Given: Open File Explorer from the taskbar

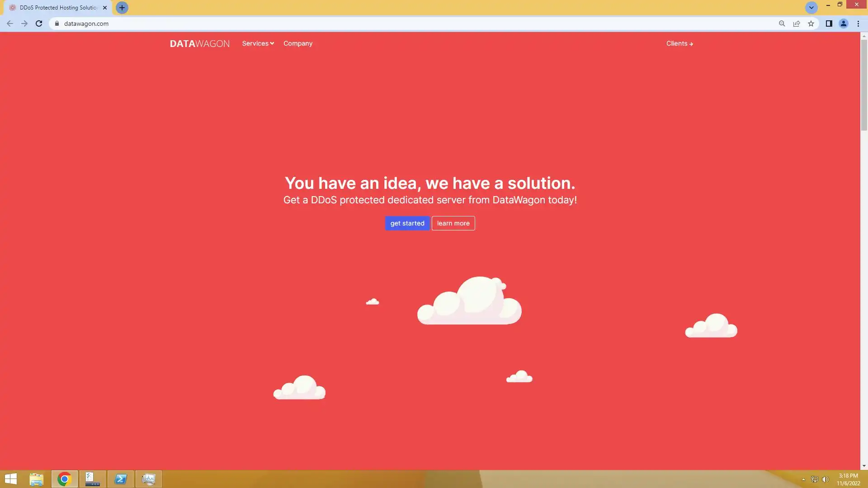Looking at the screenshot, I should [x=36, y=479].
